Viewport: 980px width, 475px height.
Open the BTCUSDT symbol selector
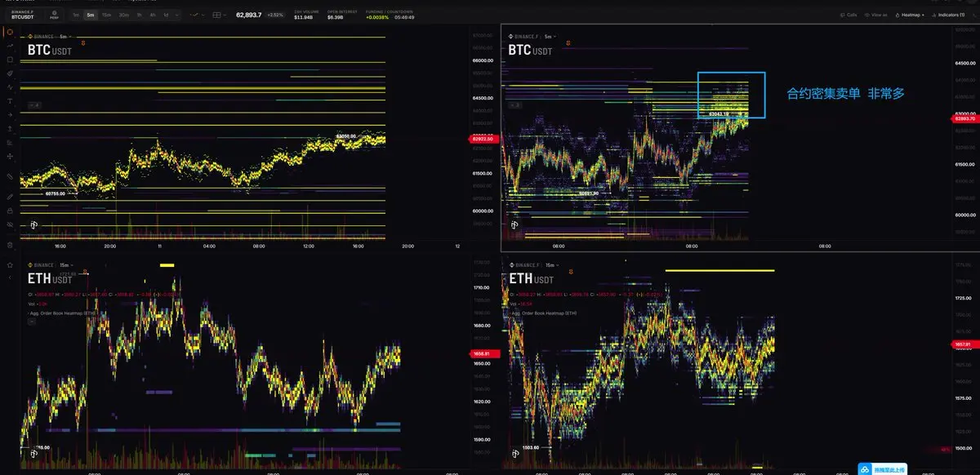pos(22,15)
